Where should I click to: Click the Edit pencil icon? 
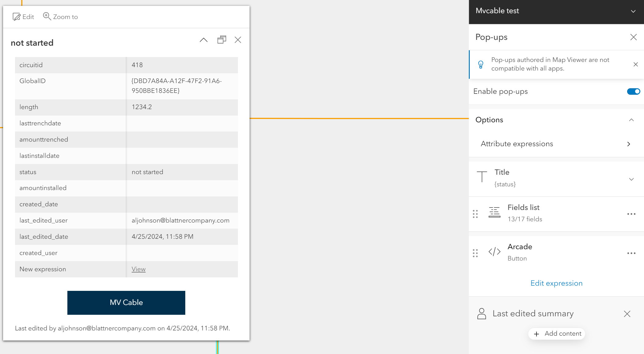(17, 17)
